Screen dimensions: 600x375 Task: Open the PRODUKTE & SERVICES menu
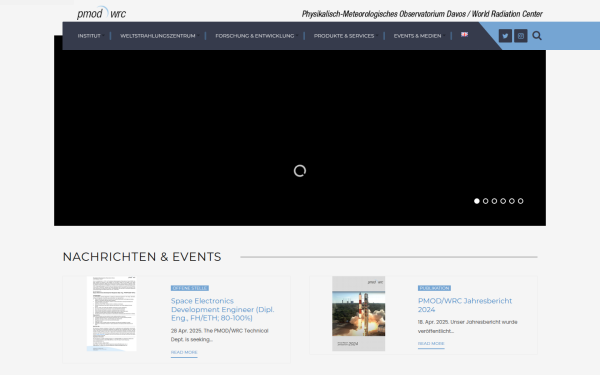(x=345, y=36)
